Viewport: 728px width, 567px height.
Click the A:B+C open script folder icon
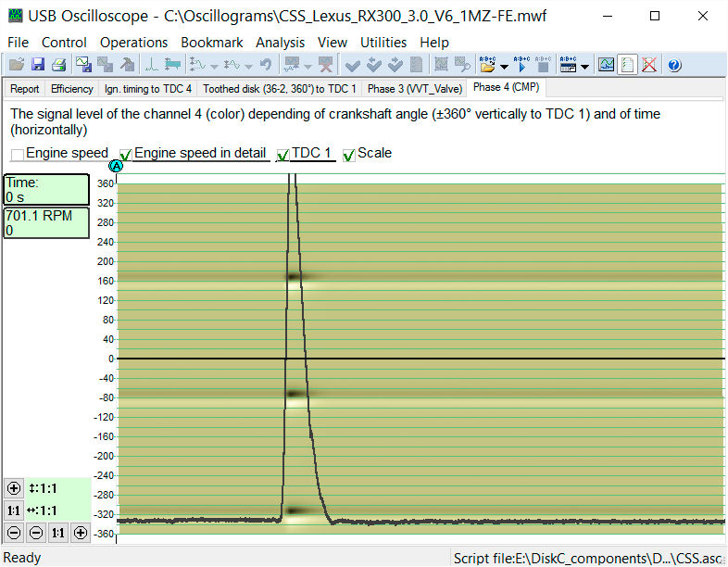(x=487, y=65)
